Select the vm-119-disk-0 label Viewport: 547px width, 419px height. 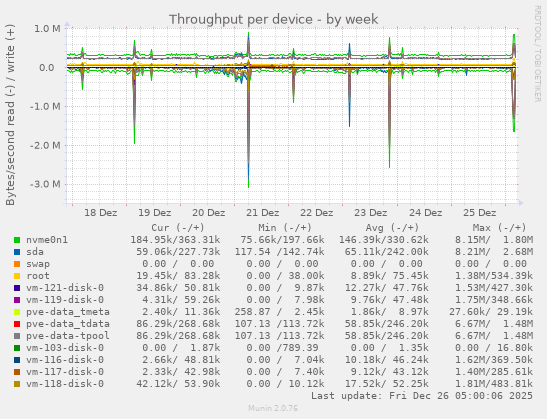pyautogui.click(x=65, y=300)
